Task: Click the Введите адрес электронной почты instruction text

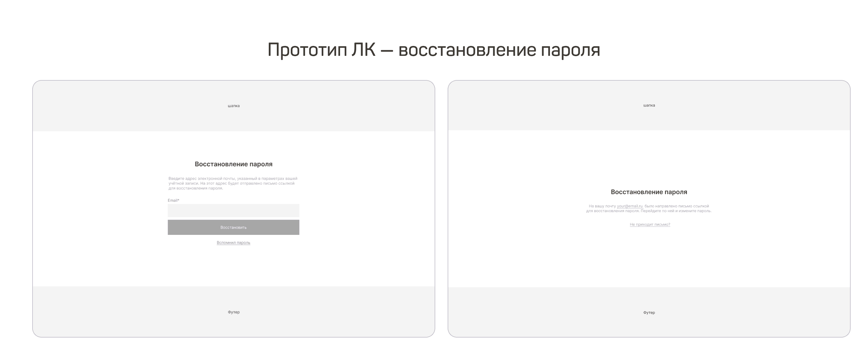Action: (233, 183)
